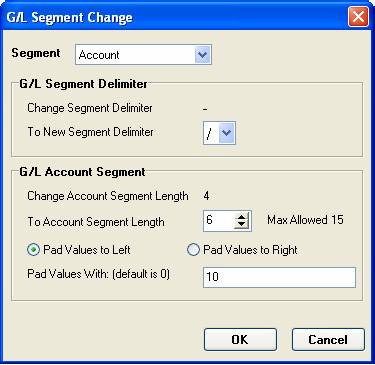Click the Pad Values to Right label text
The width and height of the screenshot is (375, 365).
[250, 250]
